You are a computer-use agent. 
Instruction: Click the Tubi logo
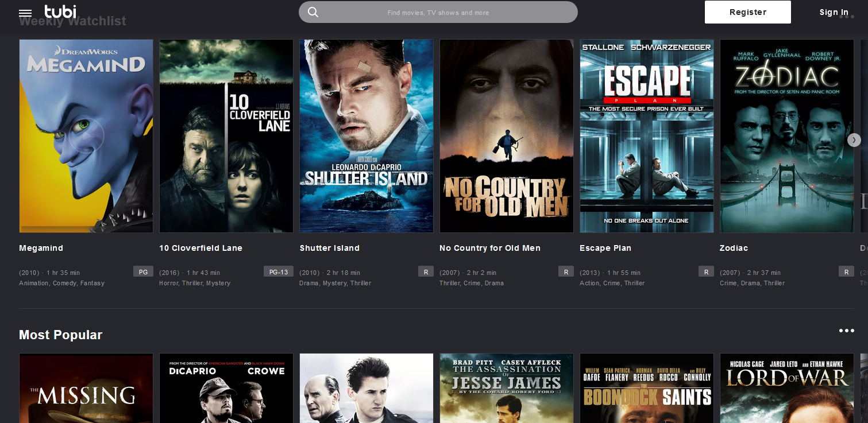[x=60, y=11]
